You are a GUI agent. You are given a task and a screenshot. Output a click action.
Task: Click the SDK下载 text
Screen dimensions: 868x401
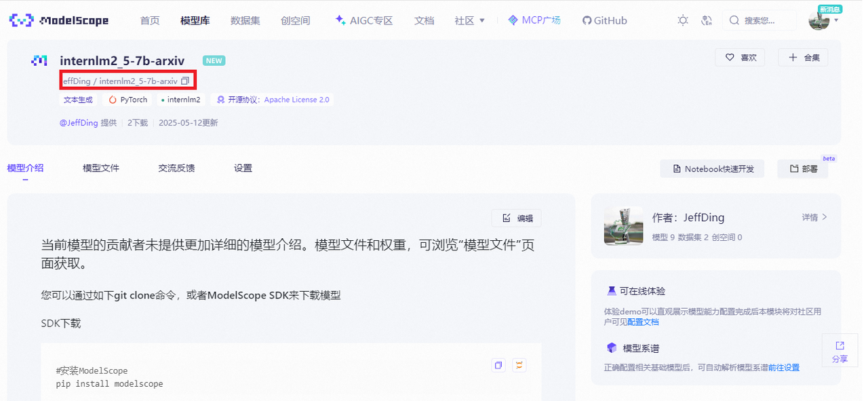61,323
